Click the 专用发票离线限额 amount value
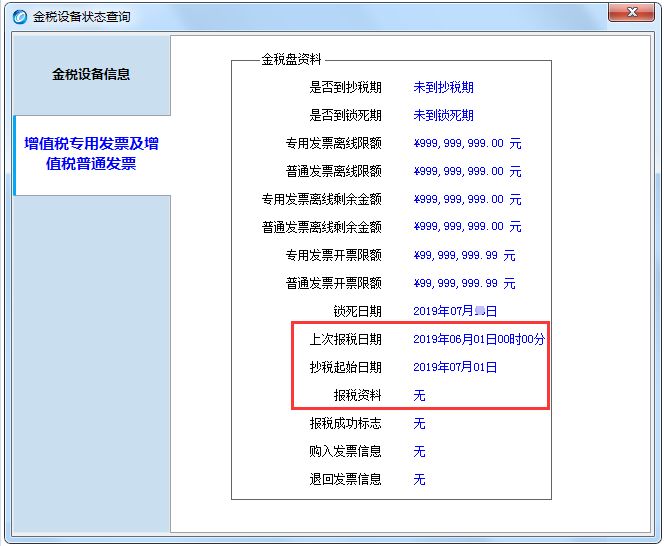 (468, 143)
